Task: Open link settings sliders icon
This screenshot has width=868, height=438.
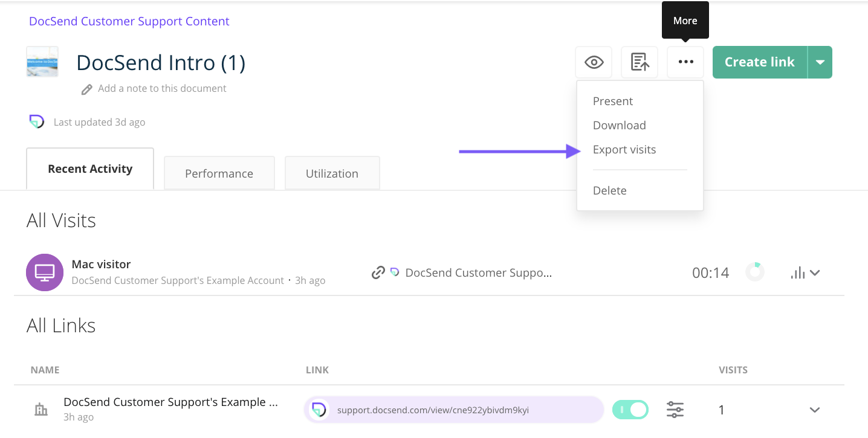Action: [x=675, y=410]
